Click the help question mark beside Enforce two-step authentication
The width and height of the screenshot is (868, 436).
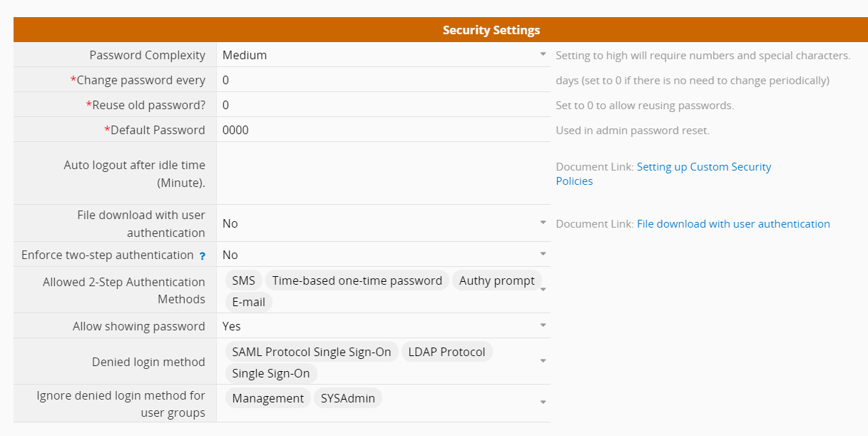tap(203, 255)
